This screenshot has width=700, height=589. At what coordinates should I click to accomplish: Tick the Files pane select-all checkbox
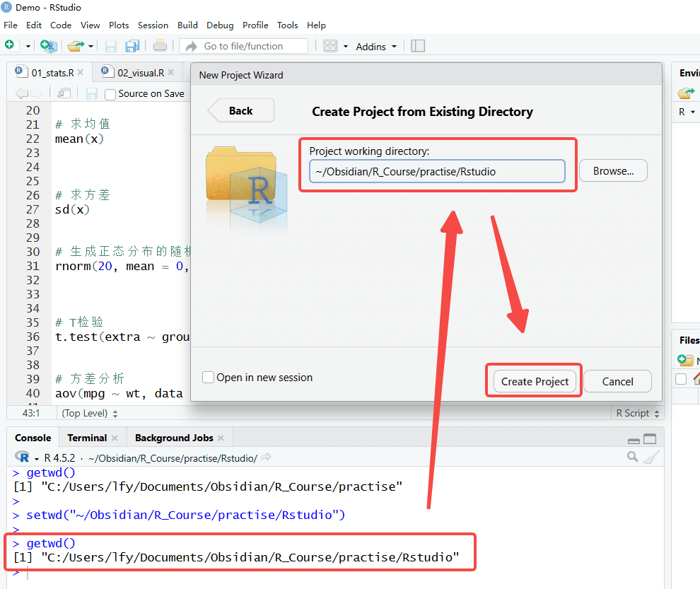(681, 379)
